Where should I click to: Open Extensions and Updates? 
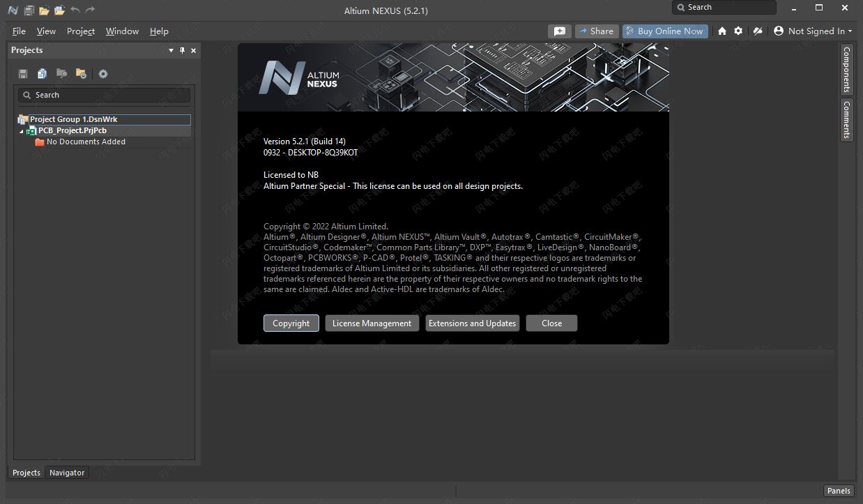point(473,323)
